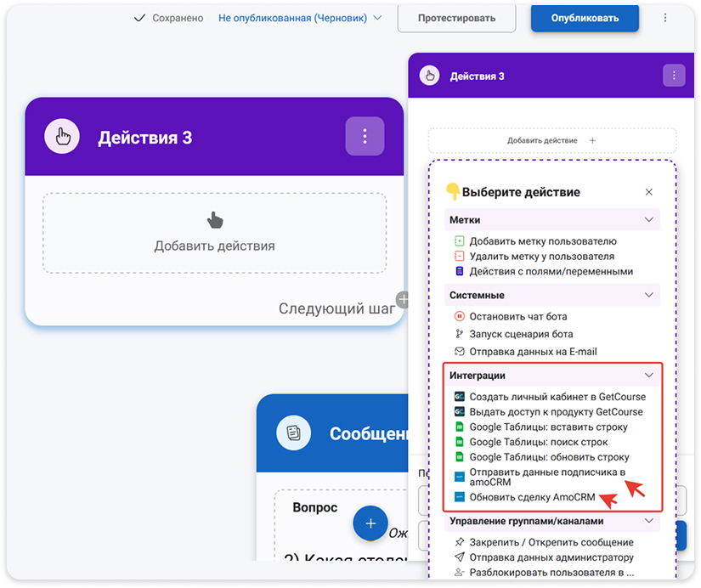Click the 'Добавить действие' plus area
Viewport: 701px width, 588px height.
click(551, 140)
